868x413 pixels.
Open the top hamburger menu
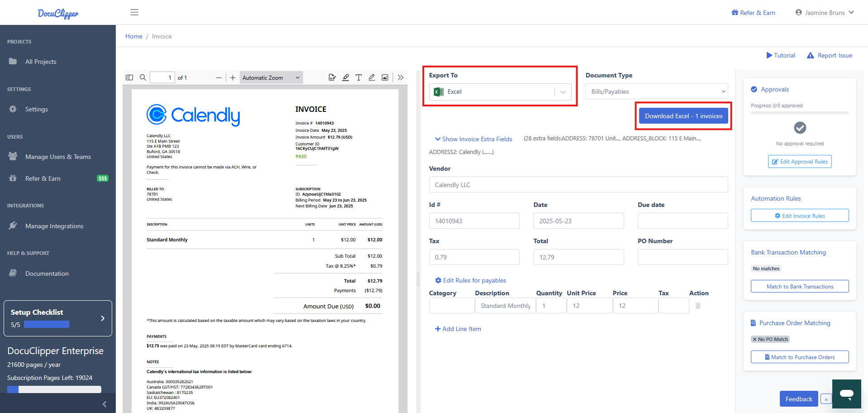coord(134,12)
